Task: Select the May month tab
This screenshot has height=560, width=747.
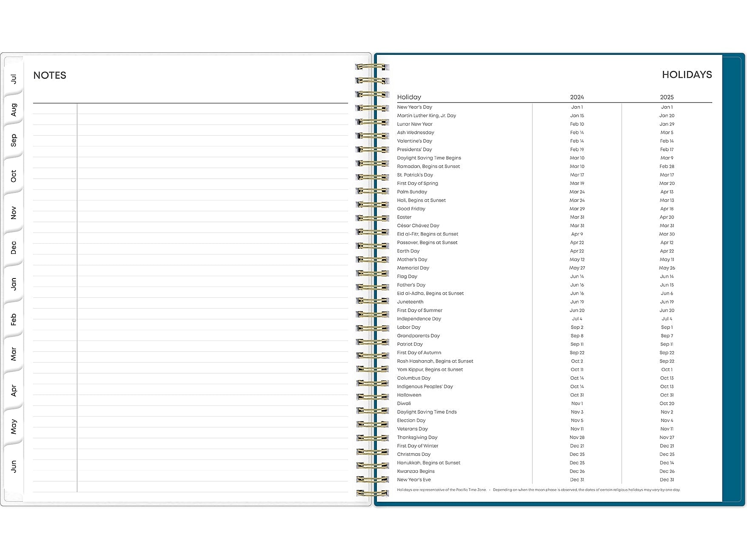Action: [x=14, y=426]
